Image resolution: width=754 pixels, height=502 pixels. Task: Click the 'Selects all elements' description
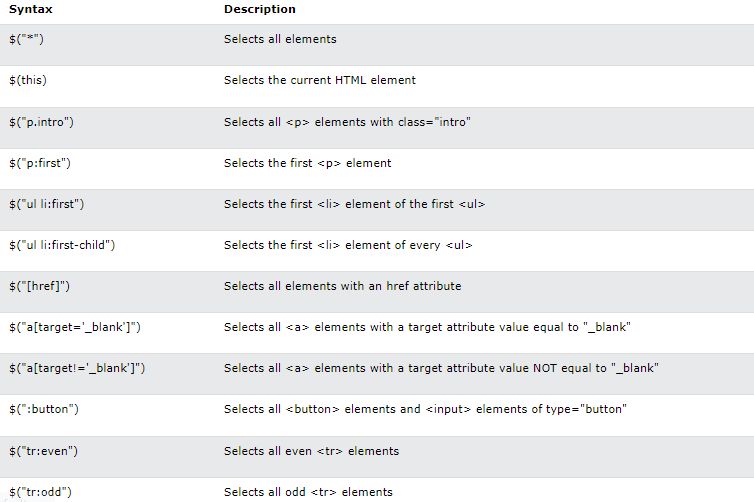pos(280,39)
